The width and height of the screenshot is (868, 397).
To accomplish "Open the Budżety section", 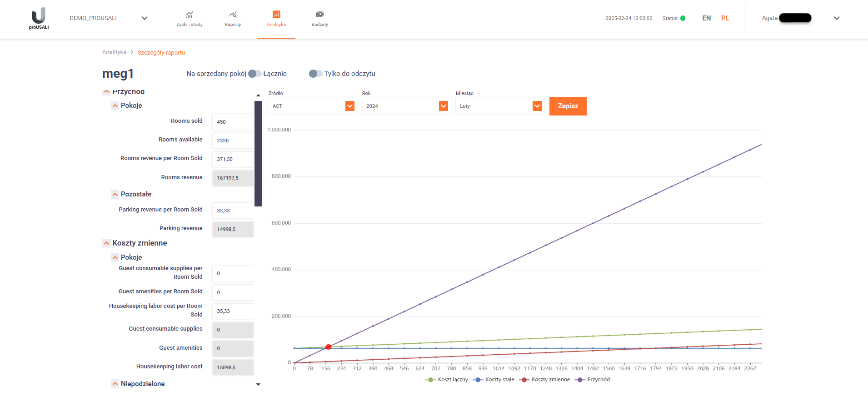I will coord(320,19).
